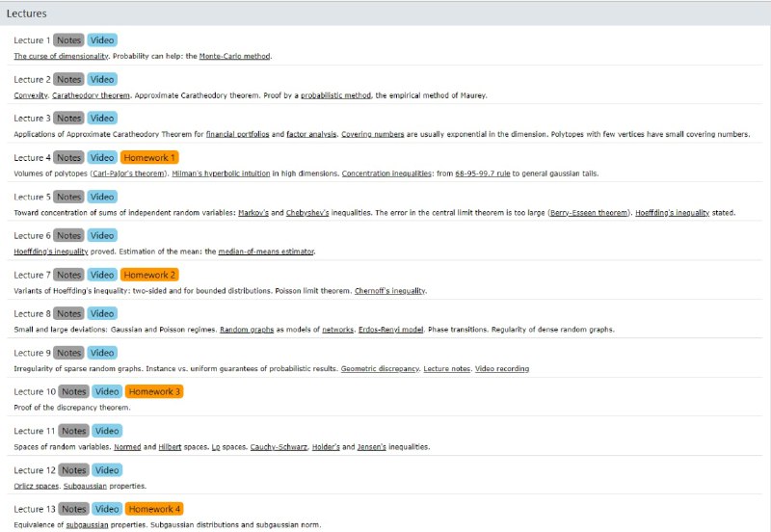Watch the Video for Lecture 11
Viewport: 771px width, 532px height.
(x=107, y=431)
